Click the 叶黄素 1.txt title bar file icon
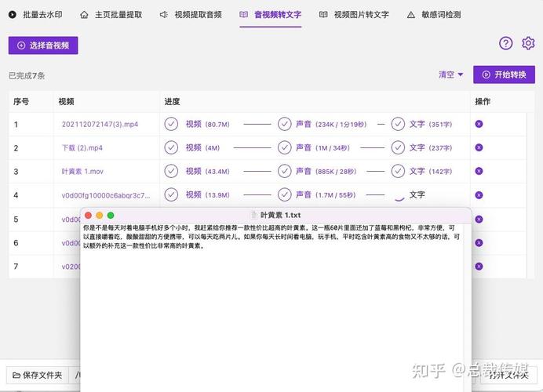Viewport: 543px width, 392px height. coord(253,215)
